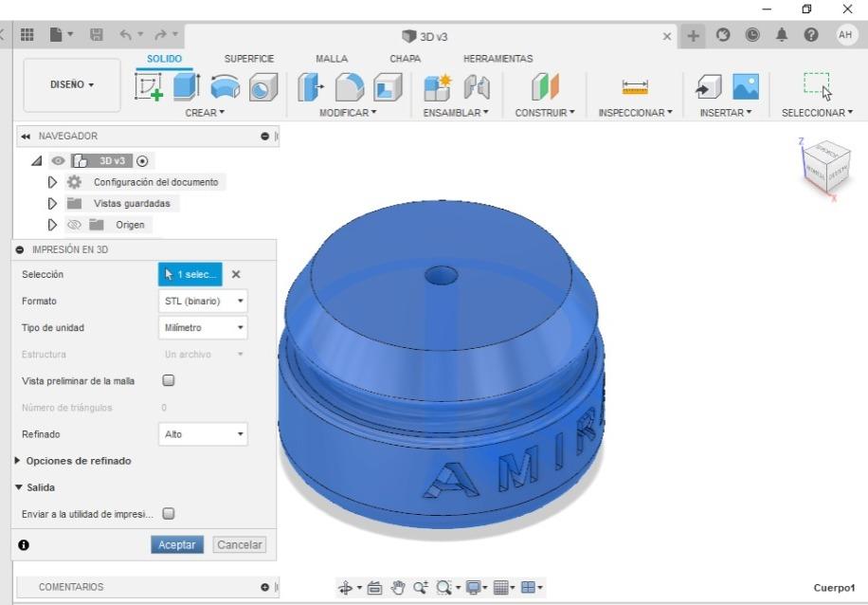Image resolution: width=868 pixels, height=605 pixels.
Task: Open the Refinado Alto dropdown
Action: tap(203, 433)
